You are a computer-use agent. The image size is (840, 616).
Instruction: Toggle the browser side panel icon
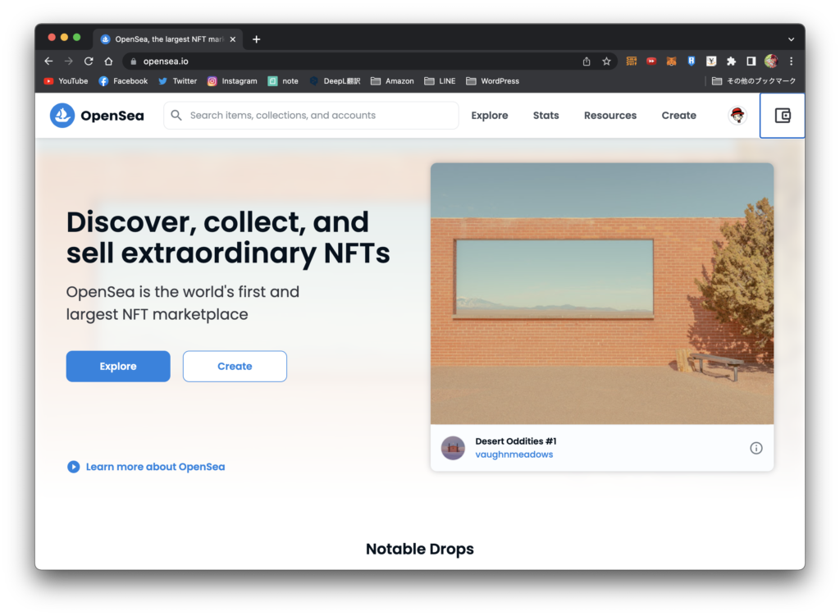751,61
